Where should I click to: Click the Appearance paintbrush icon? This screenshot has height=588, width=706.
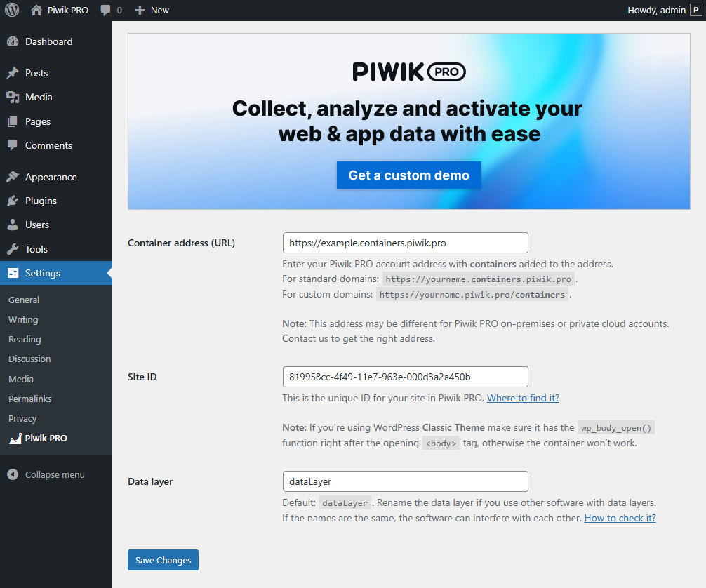[13, 177]
